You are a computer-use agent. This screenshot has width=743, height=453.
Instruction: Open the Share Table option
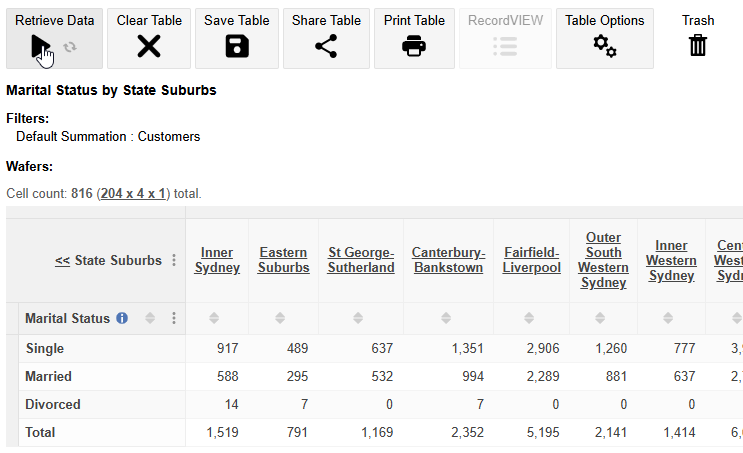tap(325, 45)
